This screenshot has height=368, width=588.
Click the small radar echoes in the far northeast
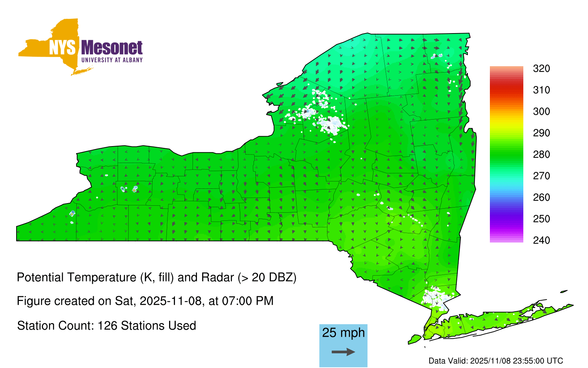[437, 56]
